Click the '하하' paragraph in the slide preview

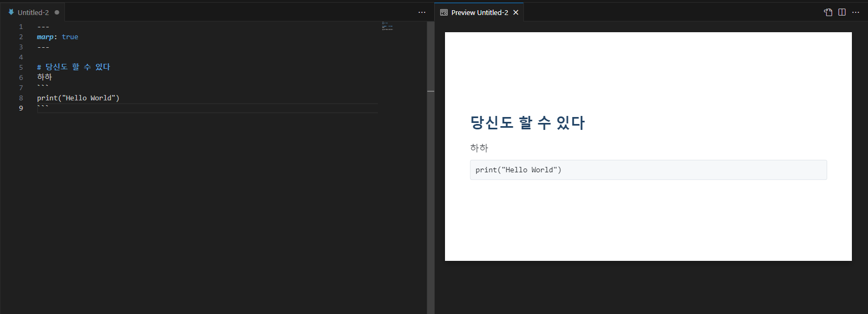click(479, 148)
